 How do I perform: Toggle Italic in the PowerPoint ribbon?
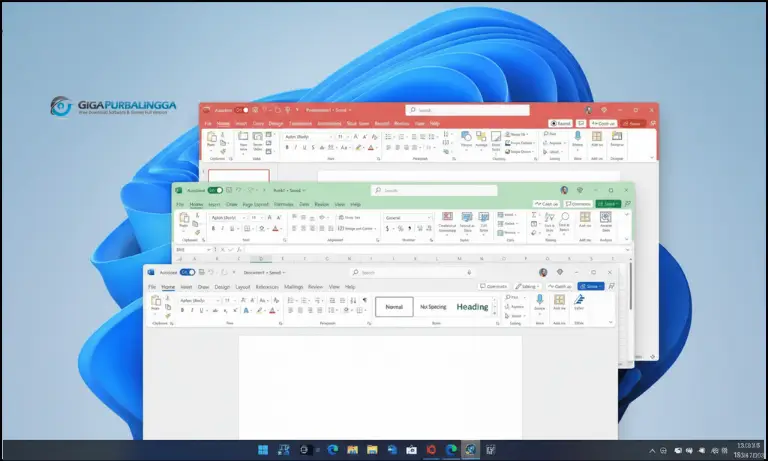295,147
